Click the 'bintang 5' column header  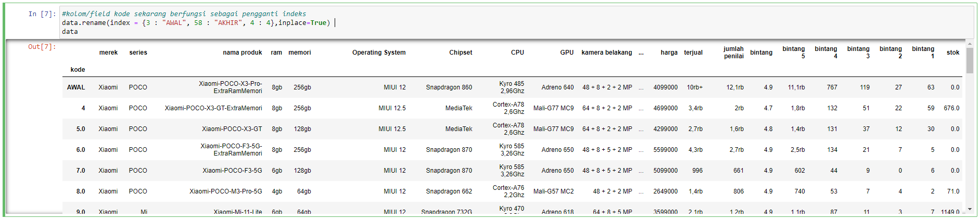(794, 53)
